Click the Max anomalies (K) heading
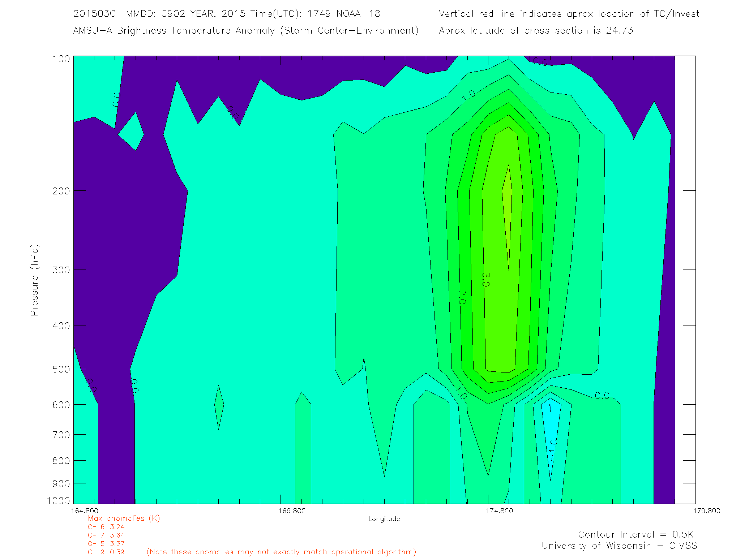 point(124,518)
